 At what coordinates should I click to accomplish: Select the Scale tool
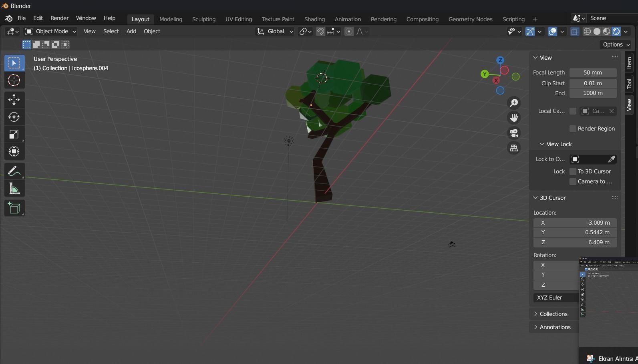[14, 134]
